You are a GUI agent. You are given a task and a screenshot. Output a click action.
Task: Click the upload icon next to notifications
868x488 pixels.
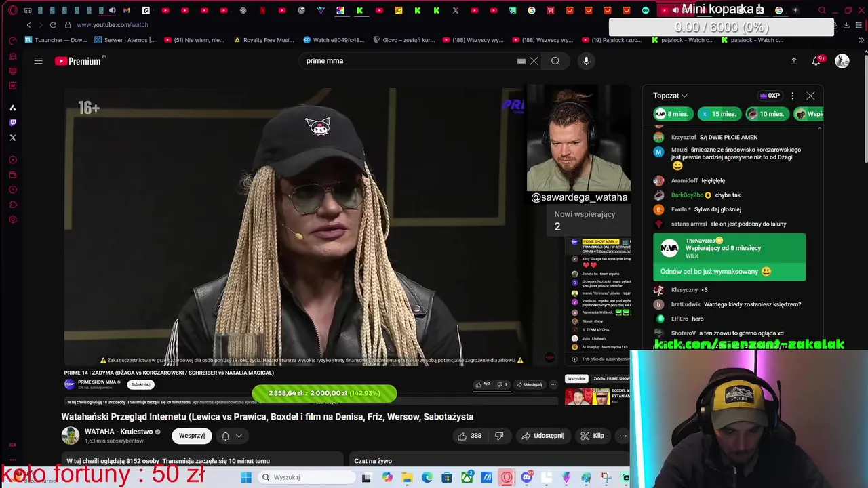coord(794,61)
